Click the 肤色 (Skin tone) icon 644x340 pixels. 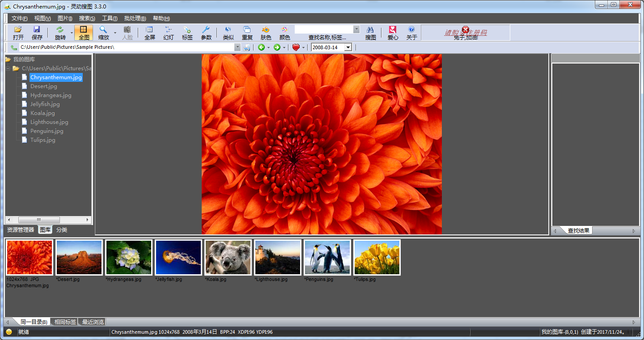point(266,33)
